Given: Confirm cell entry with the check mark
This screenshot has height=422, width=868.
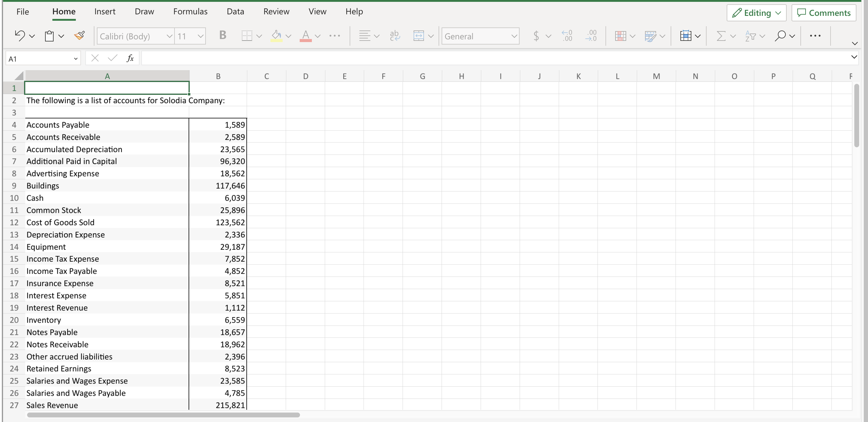Looking at the screenshot, I should pyautogui.click(x=112, y=58).
